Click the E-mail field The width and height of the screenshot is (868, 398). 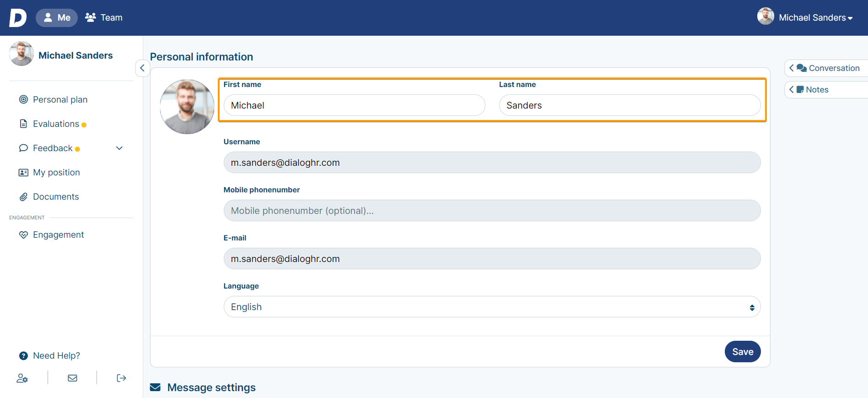492,259
